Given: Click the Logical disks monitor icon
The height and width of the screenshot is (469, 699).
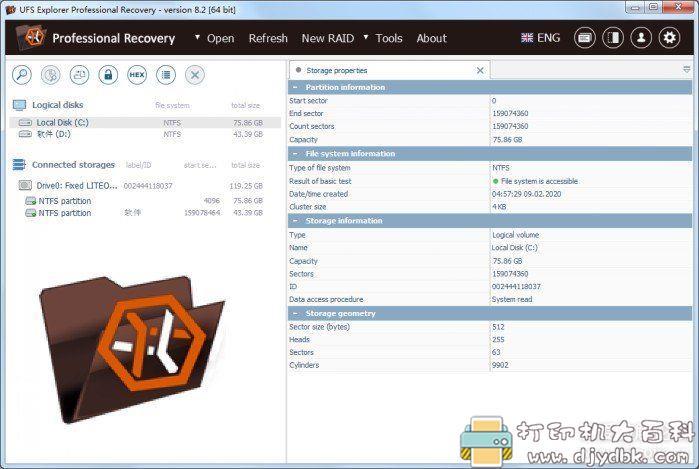Looking at the screenshot, I should [20, 105].
